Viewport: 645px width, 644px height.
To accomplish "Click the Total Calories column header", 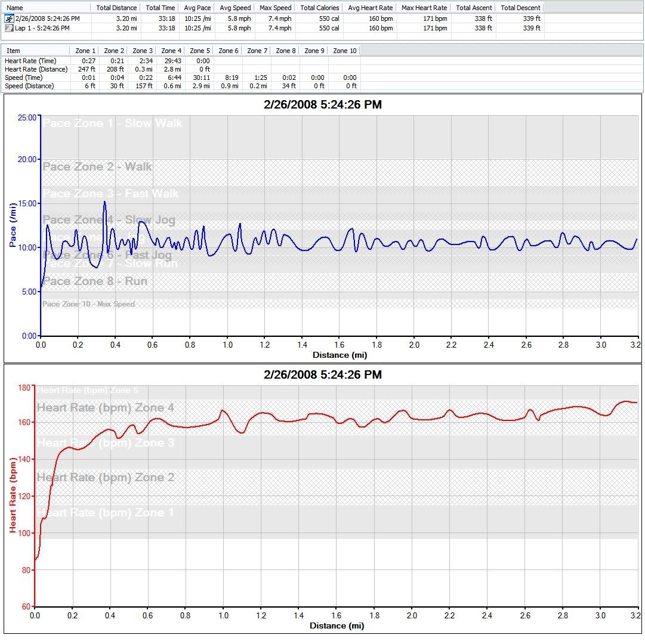I will (320, 8).
